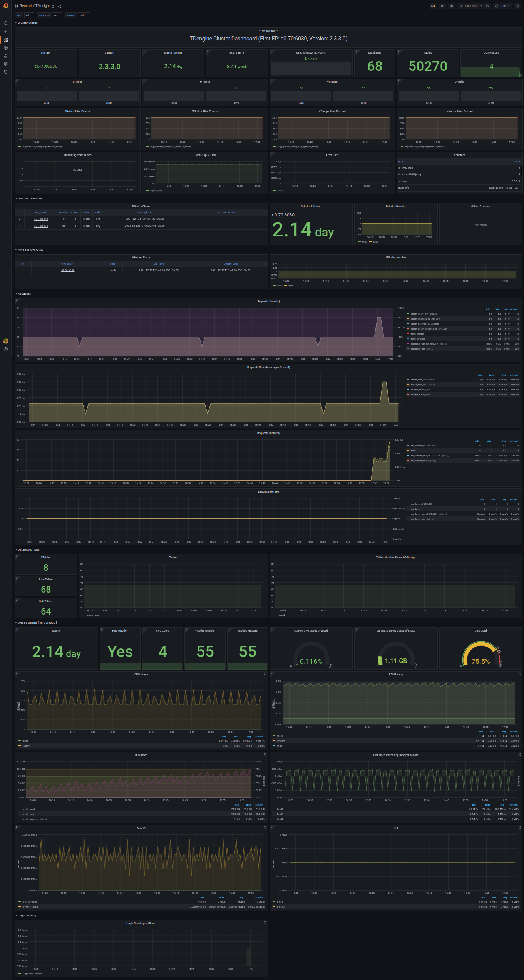Cycle view mode with the monitor icon
The width and height of the screenshot is (524, 980).
[517, 6]
